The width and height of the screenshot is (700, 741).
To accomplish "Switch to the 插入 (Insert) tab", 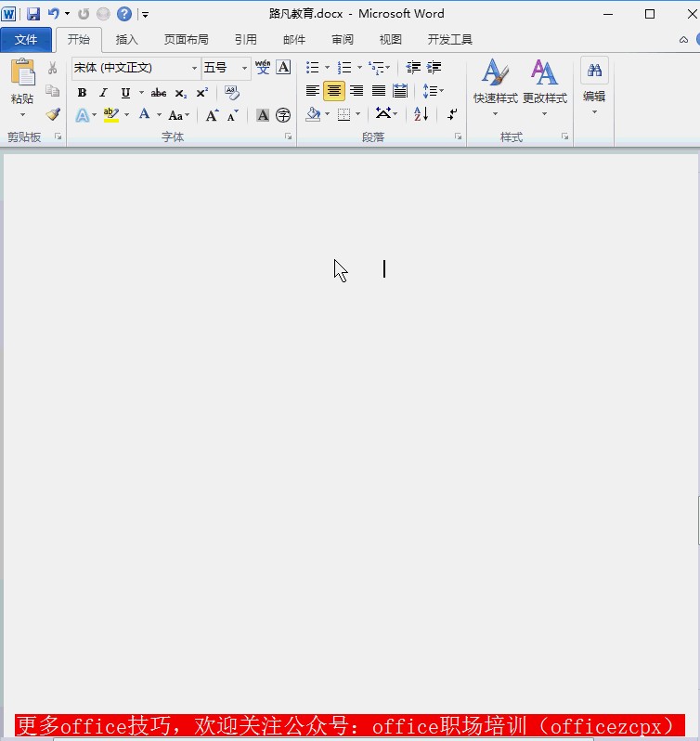I will (126, 40).
